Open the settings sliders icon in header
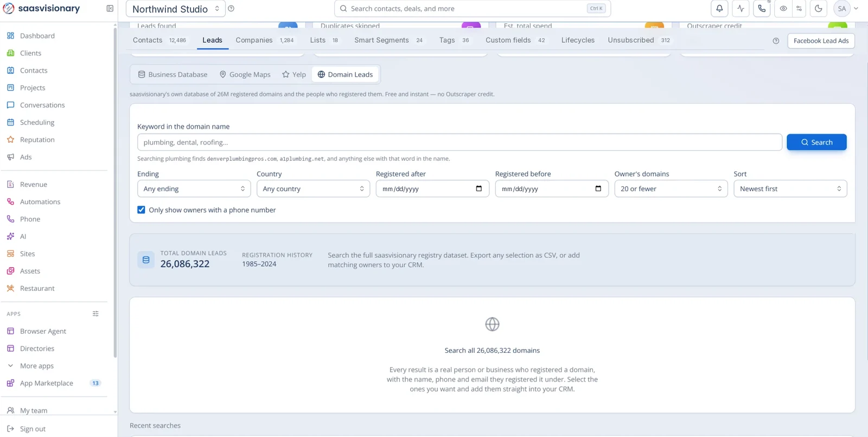Viewport: 868px width, 437px height. [799, 9]
